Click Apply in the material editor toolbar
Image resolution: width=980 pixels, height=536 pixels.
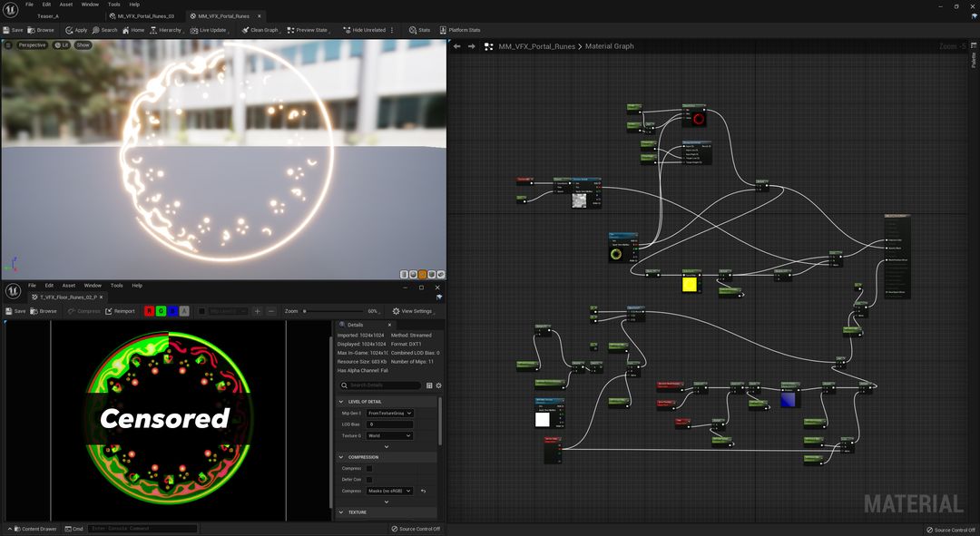76,30
